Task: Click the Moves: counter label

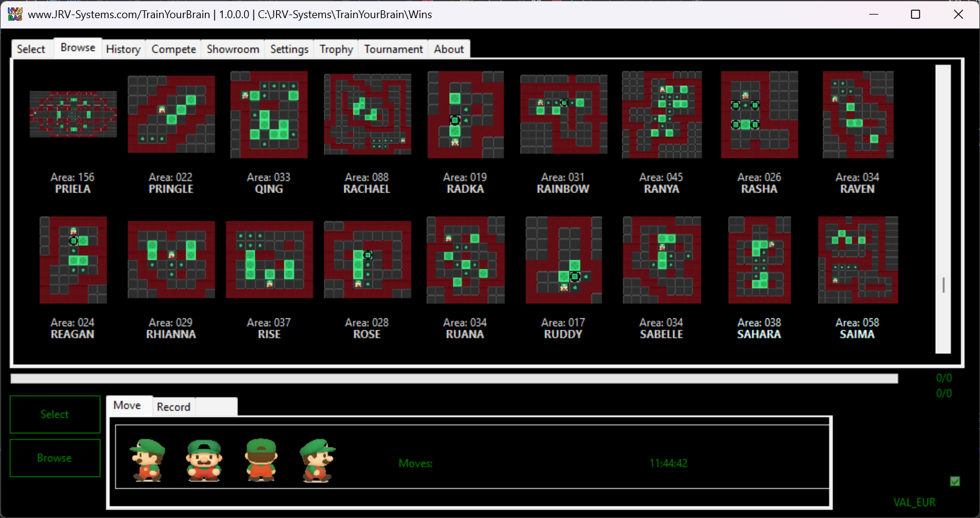Action: point(416,464)
